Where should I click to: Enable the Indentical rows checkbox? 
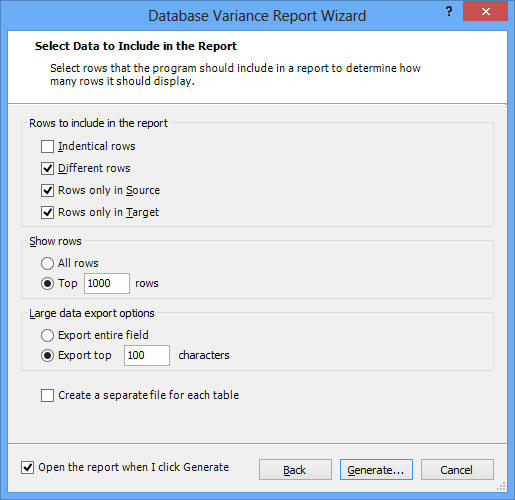[x=47, y=146]
